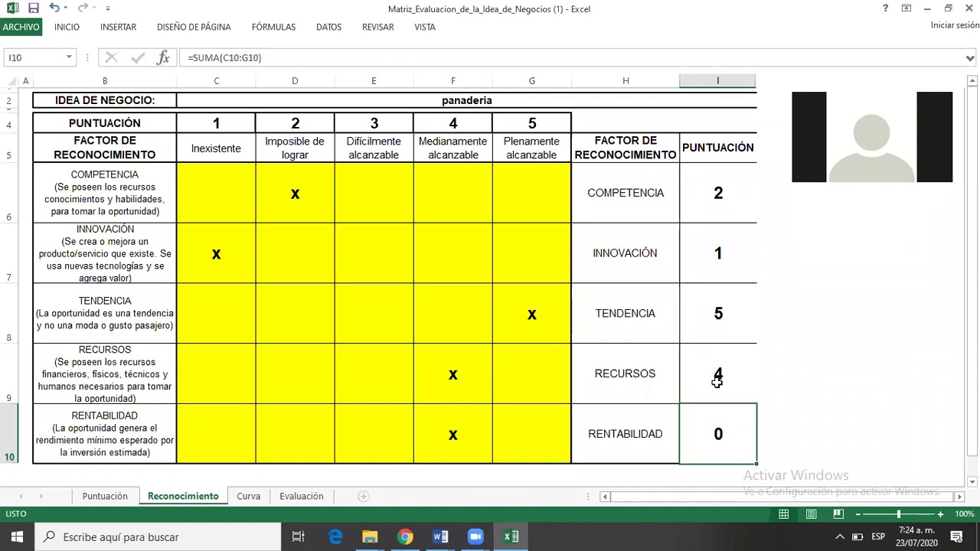Click the zoom in plus button
Image resolution: width=980 pixels, height=551 pixels.
940,514
